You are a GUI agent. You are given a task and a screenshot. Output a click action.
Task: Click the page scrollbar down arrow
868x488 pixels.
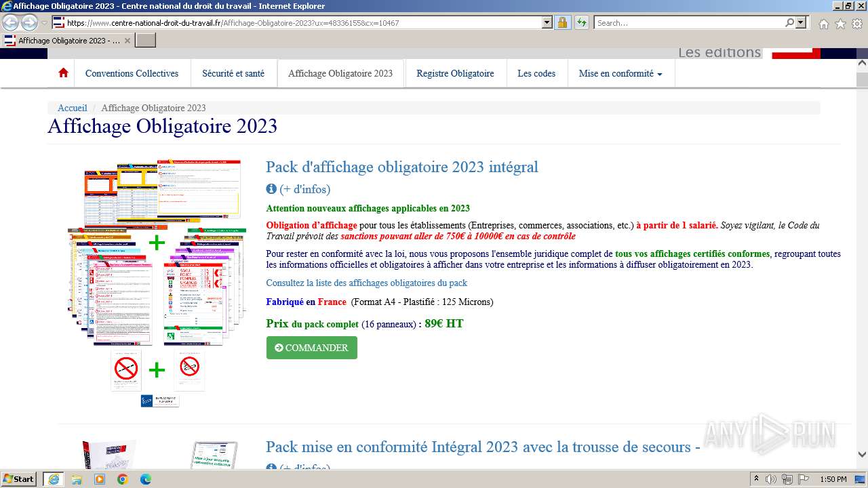click(862, 455)
